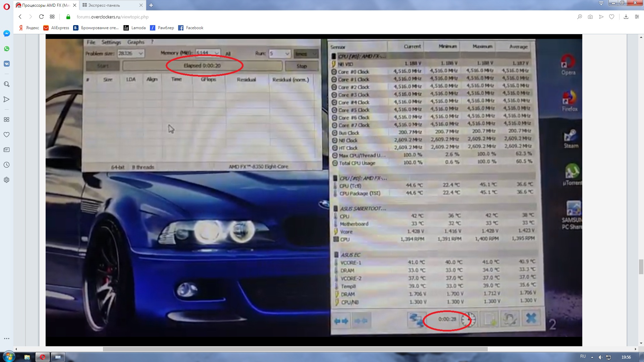Open WhatsApp sidebar panel
This screenshot has width=644, height=362.
(x=6, y=49)
